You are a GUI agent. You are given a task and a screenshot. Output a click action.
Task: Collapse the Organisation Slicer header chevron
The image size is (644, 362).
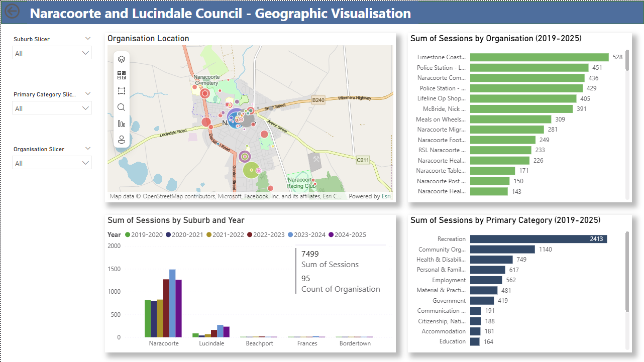(x=88, y=149)
